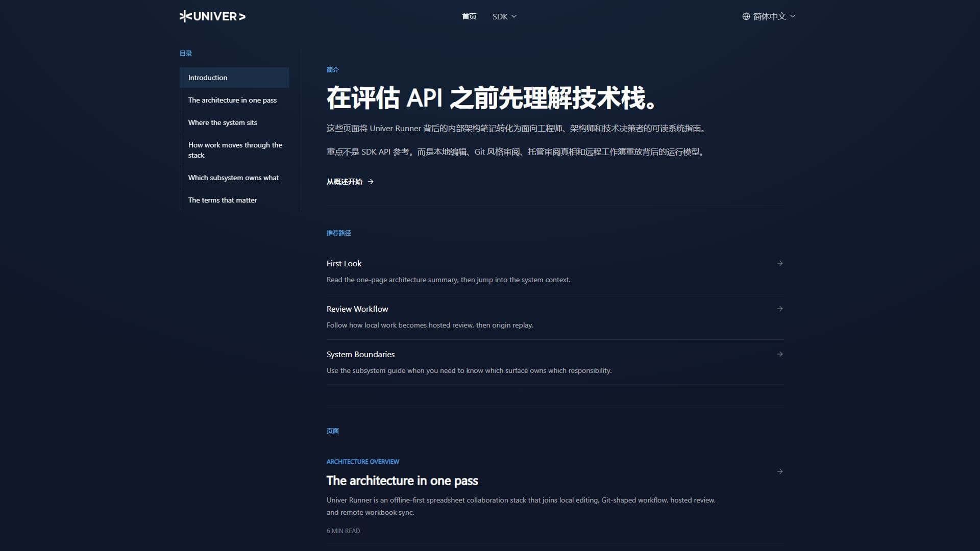Viewport: 980px width, 551px height.
Task: Open The architecture in one pass page card
Action: pyautogui.click(x=555, y=496)
